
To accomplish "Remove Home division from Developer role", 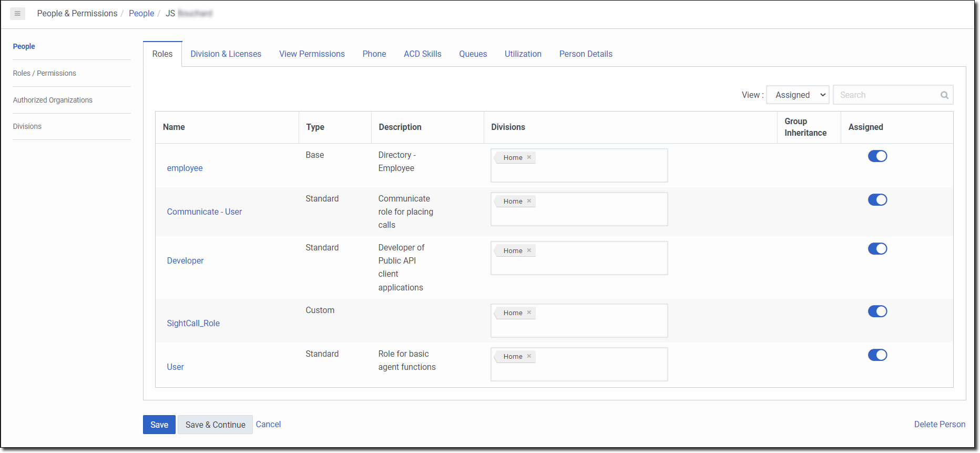I will point(529,250).
